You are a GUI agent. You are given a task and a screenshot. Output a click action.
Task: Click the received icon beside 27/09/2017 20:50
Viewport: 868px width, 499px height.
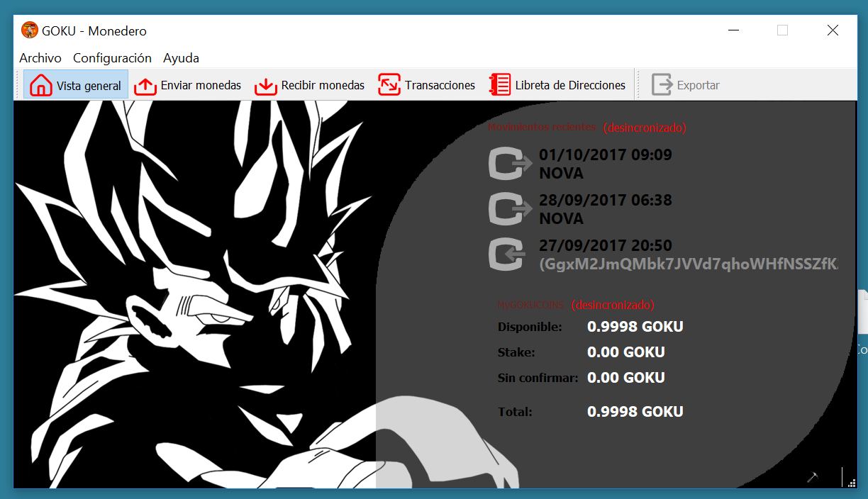(x=508, y=254)
